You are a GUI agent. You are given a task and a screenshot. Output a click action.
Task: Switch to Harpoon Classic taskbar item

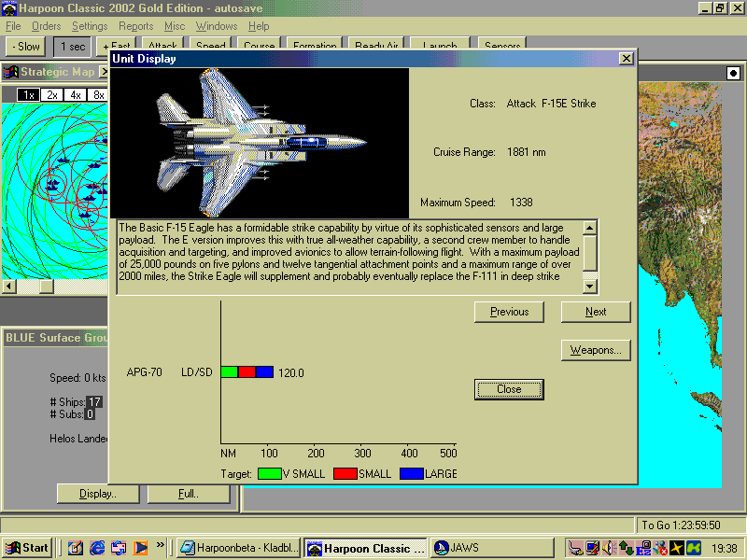coord(366,548)
